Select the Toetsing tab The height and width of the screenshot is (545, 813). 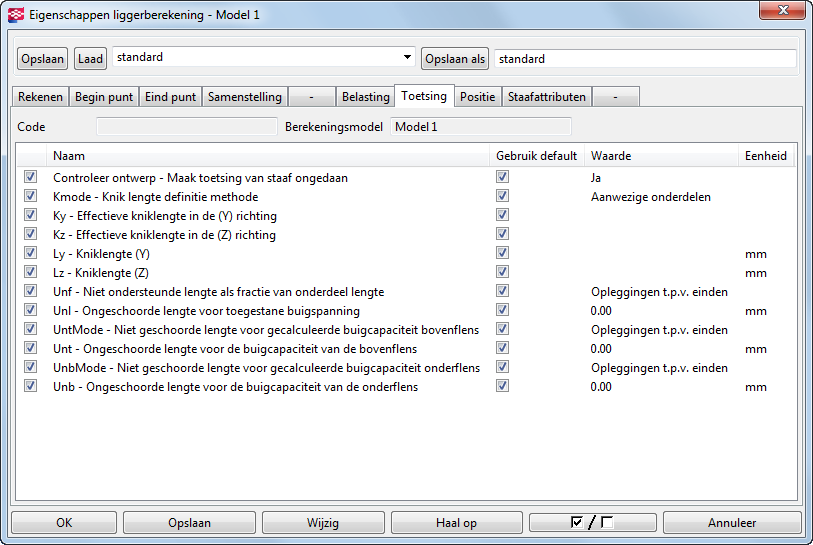point(424,95)
